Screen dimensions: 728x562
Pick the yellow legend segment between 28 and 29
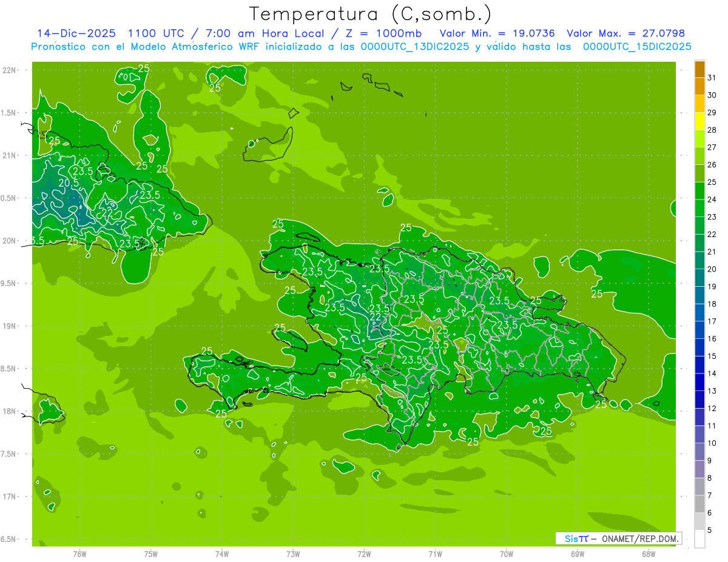[x=699, y=121]
